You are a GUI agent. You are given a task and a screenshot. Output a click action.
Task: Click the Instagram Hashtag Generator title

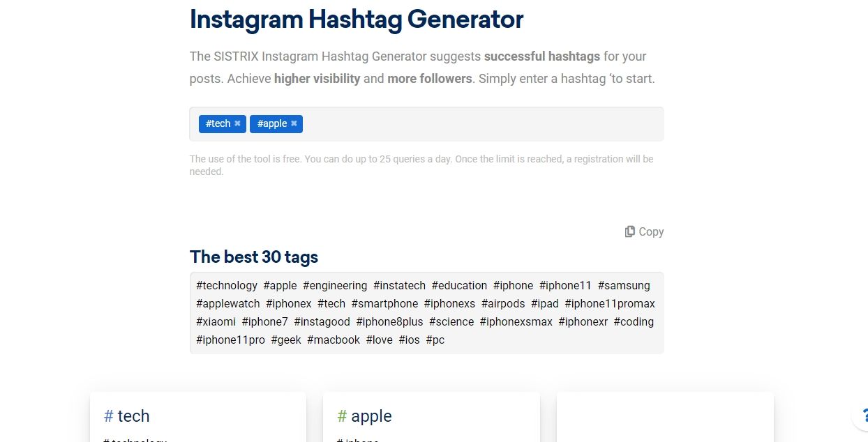point(357,20)
